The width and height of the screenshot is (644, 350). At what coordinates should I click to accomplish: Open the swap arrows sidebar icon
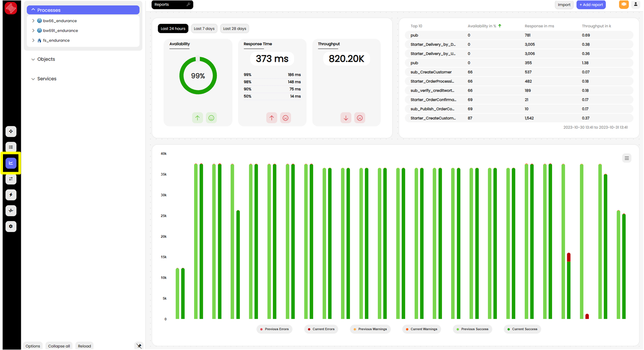pos(11,179)
